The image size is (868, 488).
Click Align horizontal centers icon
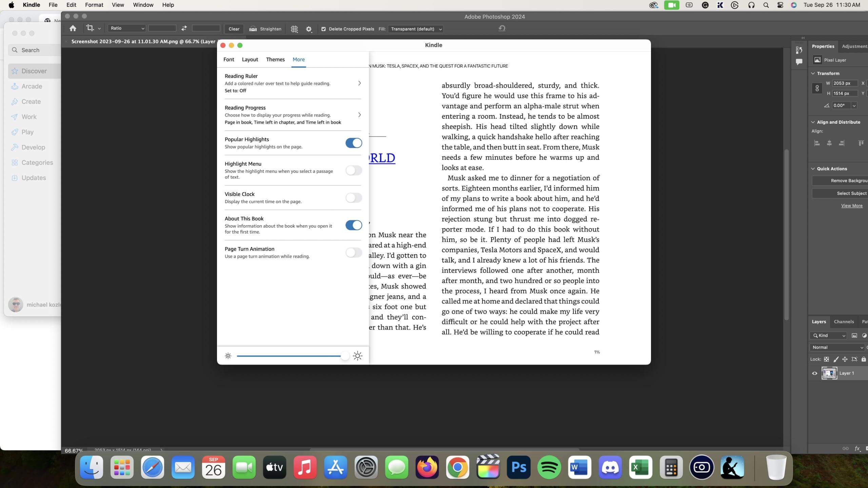[829, 143]
